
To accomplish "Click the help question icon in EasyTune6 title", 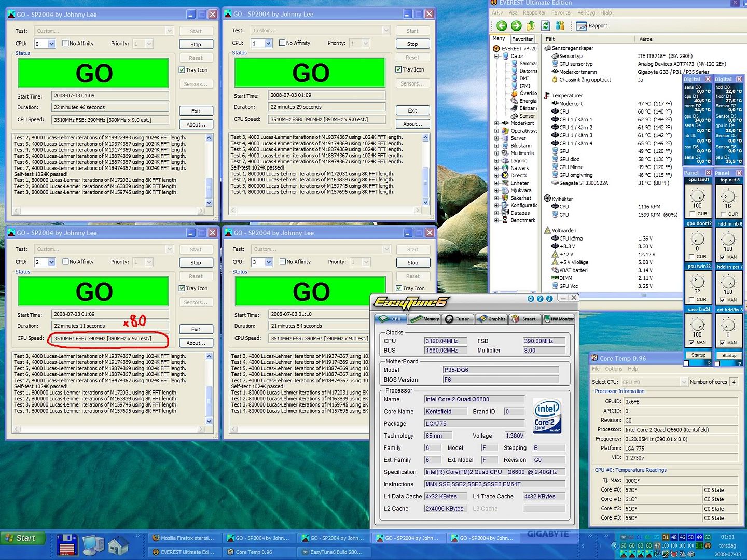I will 540,299.
